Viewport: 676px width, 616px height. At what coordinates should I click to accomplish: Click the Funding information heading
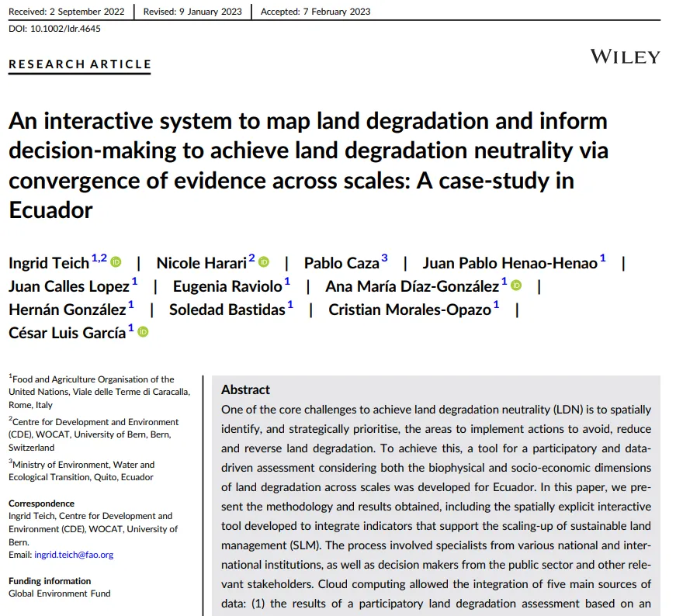click(50, 581)
